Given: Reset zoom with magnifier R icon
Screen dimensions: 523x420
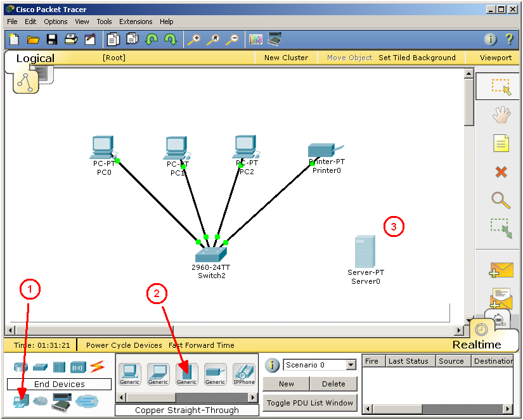Looking at the screenshot, I should click(x=213, y=40).
